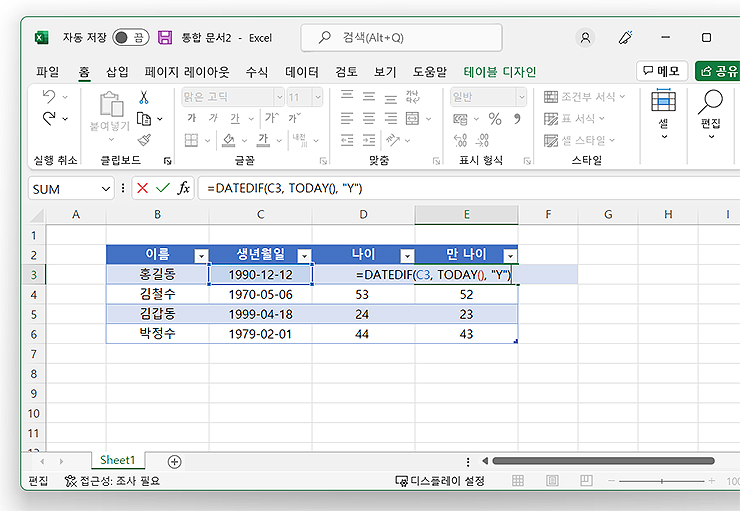740x511 pixels.
Task: Align text left
Action: pos(347,118)
